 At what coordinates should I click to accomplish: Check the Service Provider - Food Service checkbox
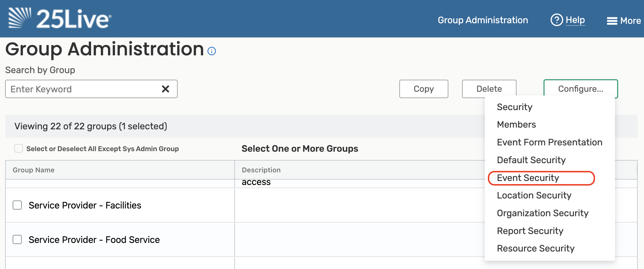tap(17, 239)
